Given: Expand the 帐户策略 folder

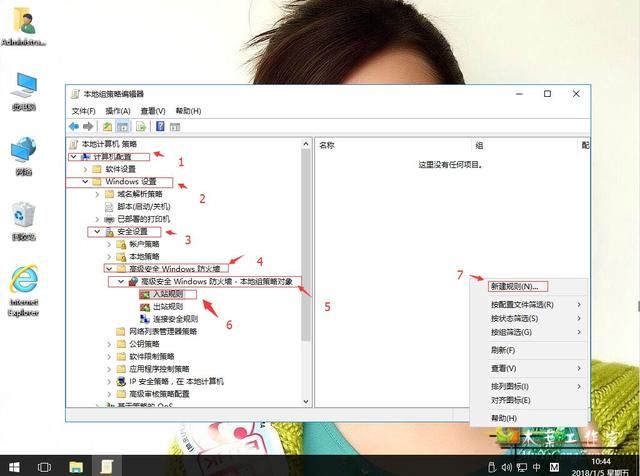Looking at the screenshot, I should (x=109, y=244).
